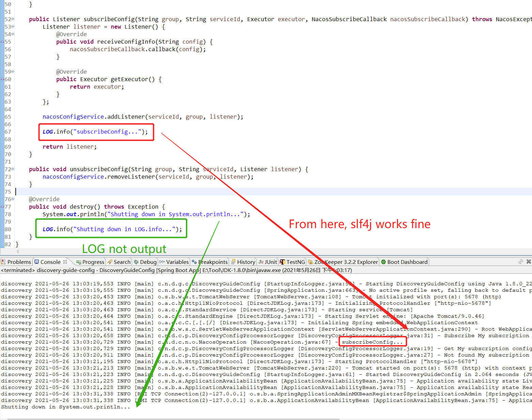Image resolution: width=532 pixels, height=420 pixels.
Task: Collapse the fold marker at line 54
Action: click(13, 34)
